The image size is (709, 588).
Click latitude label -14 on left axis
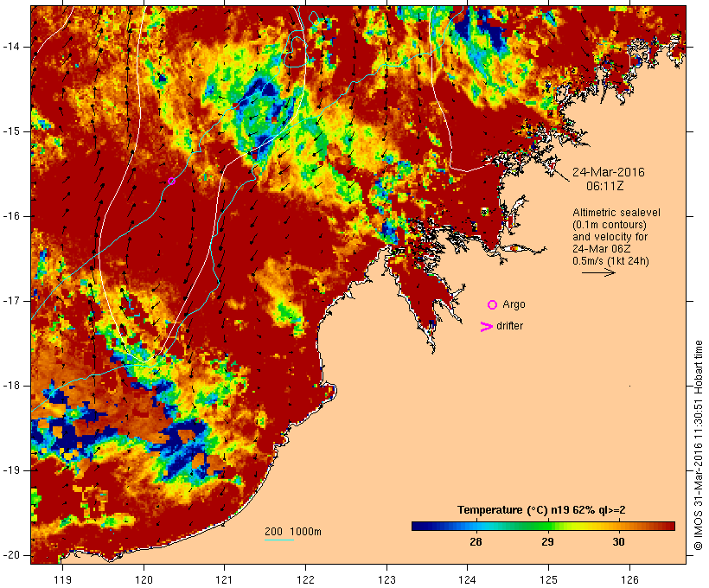click(x=11, y=47)
